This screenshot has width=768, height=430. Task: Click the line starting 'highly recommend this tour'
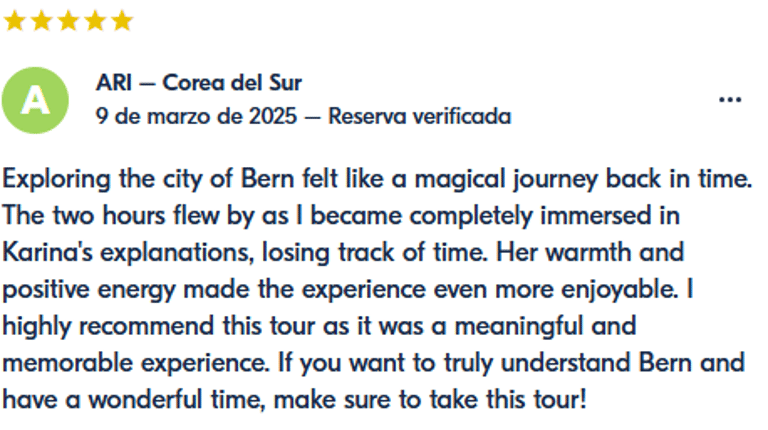click(x=319, y=327)
